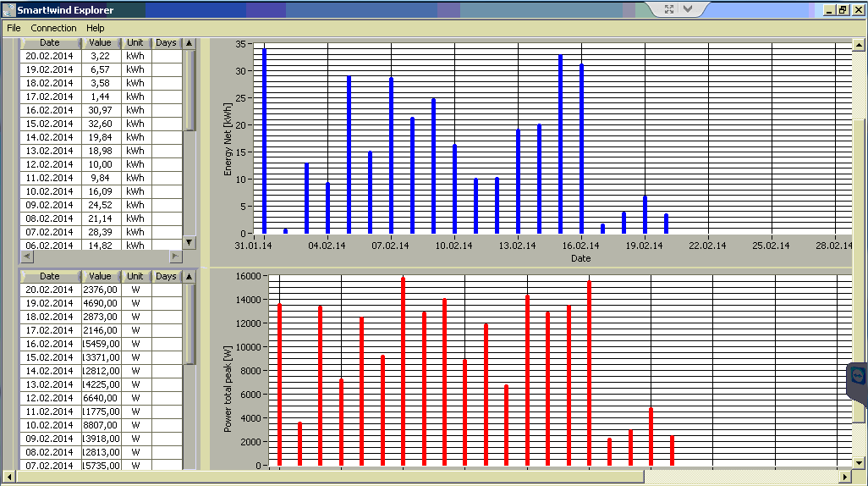
Task: Click the TeamViewer side panel icon
Action: click(x=859, y=378)
